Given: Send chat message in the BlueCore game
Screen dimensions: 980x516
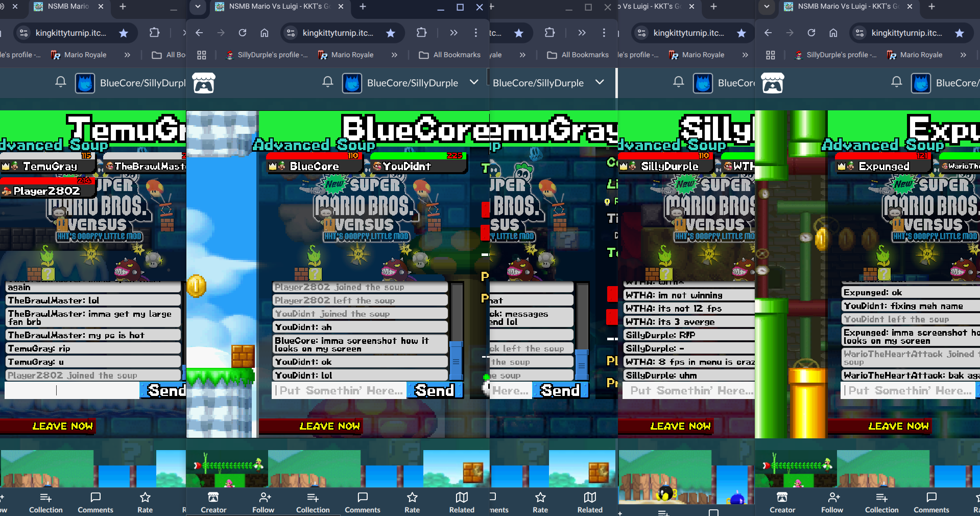Looking at the screenshot, I should [435, 391].
